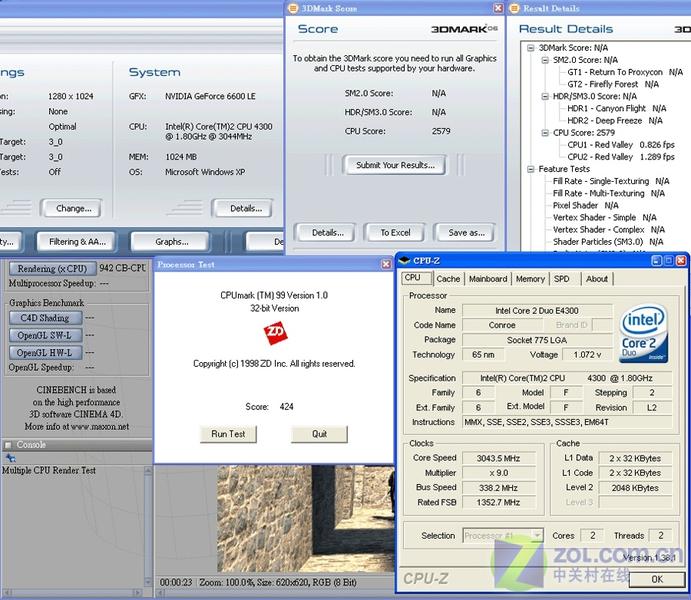Collapse the Feature Tests tree node

click(531, 169)
